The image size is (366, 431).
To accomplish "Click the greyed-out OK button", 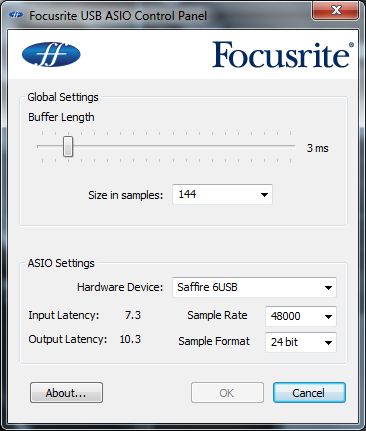I will pyautogui.click(x=227, y=393).
